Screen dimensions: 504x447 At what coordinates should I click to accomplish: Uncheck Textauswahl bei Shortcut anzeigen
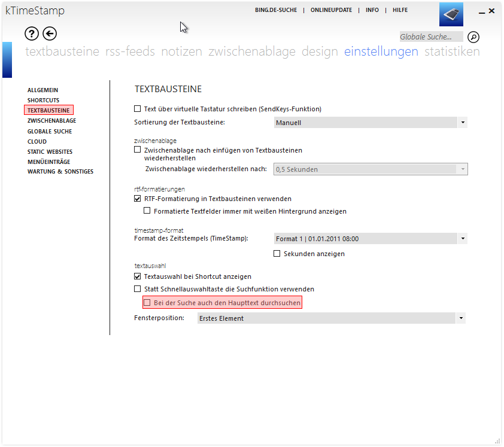[x=138, y=276]
